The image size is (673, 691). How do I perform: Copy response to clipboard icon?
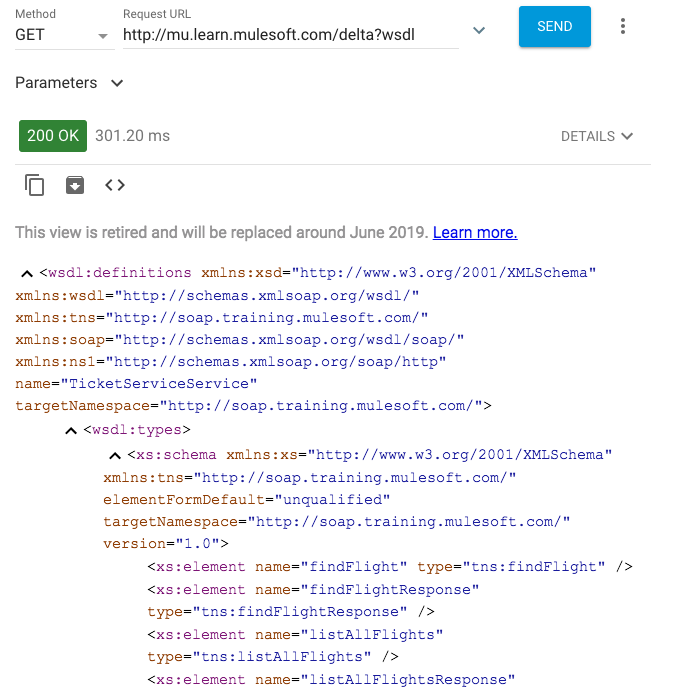click(34, 185)
